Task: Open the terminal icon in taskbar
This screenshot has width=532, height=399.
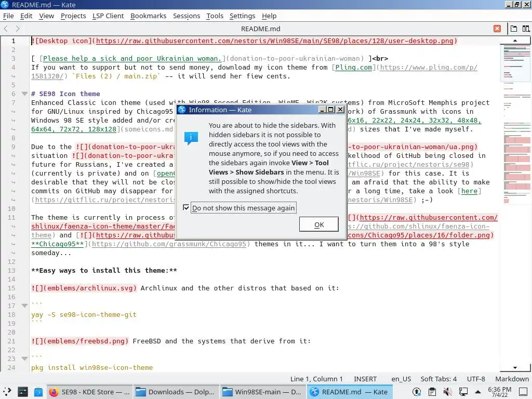Action: click(23, 392)
